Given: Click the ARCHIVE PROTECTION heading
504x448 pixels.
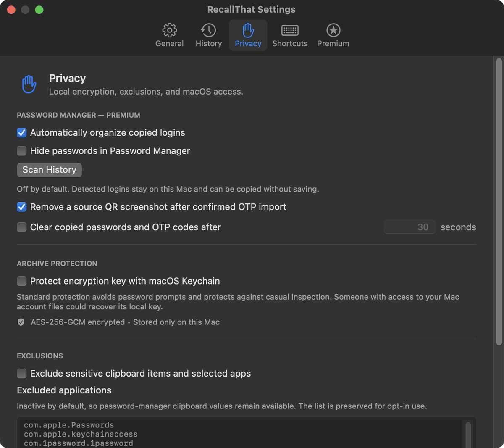Looking at the screenshot, I should coord(57,264).
